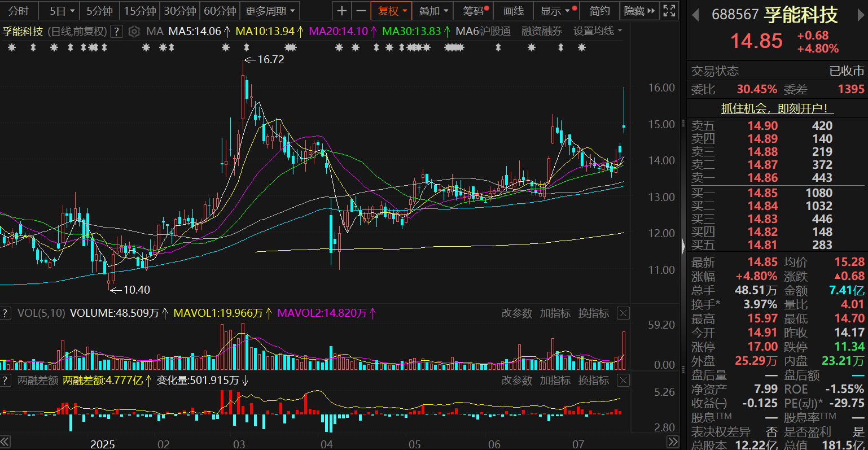Toggle 简约 simplified view mode
The height and width of the screenshot is (450, 868).
(x=599, y=11)
